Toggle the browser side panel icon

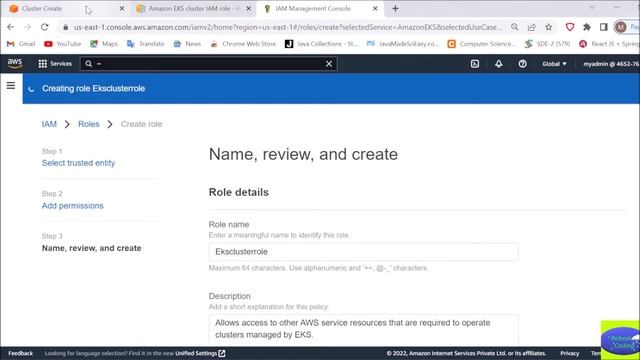(x=604, y=27)
